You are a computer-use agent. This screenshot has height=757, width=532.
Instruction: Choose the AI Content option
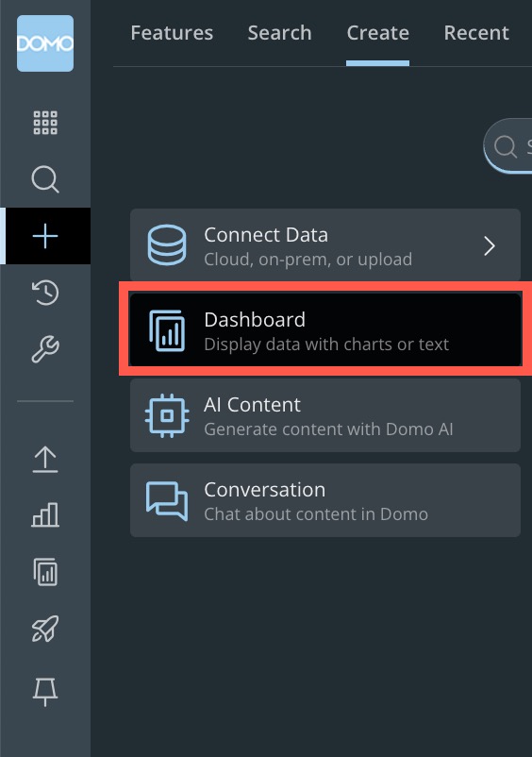tap(325, 415)
